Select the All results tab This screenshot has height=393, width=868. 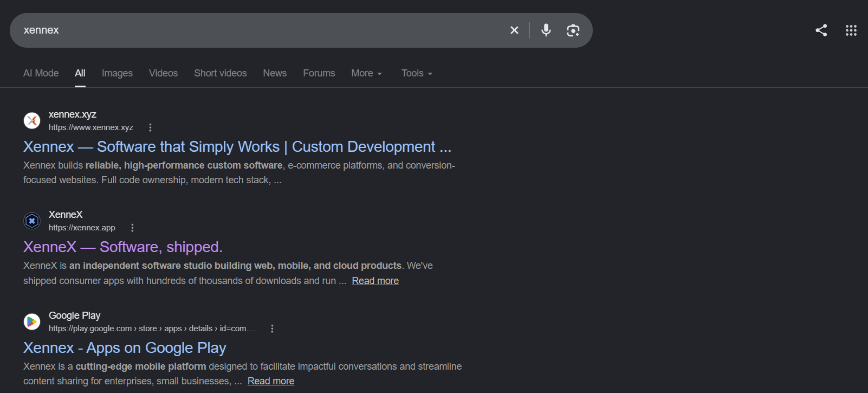coord(80,73)
